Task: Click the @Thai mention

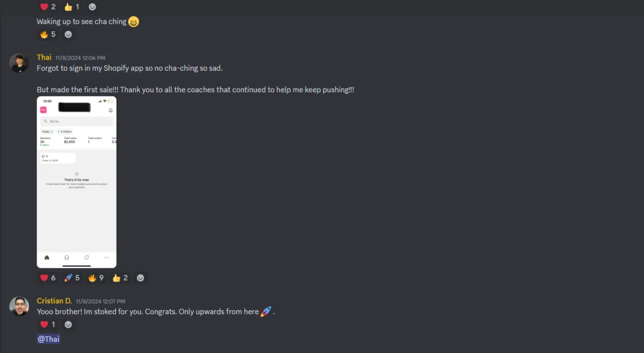Action: [x=48, y=339]
